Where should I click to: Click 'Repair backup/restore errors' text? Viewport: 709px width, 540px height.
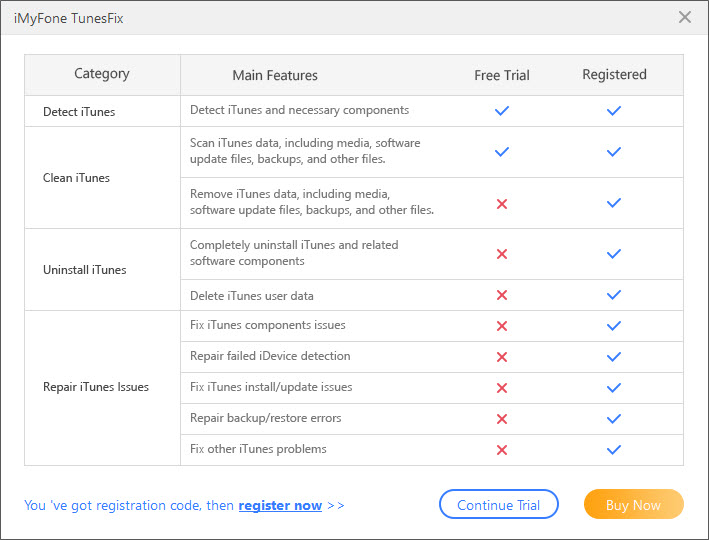pyautogui.click(x=265, y=418)
